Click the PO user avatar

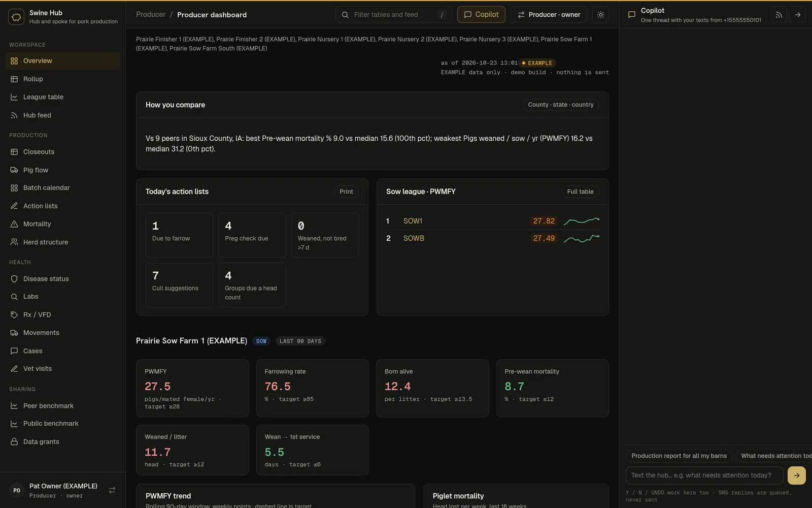17,490
